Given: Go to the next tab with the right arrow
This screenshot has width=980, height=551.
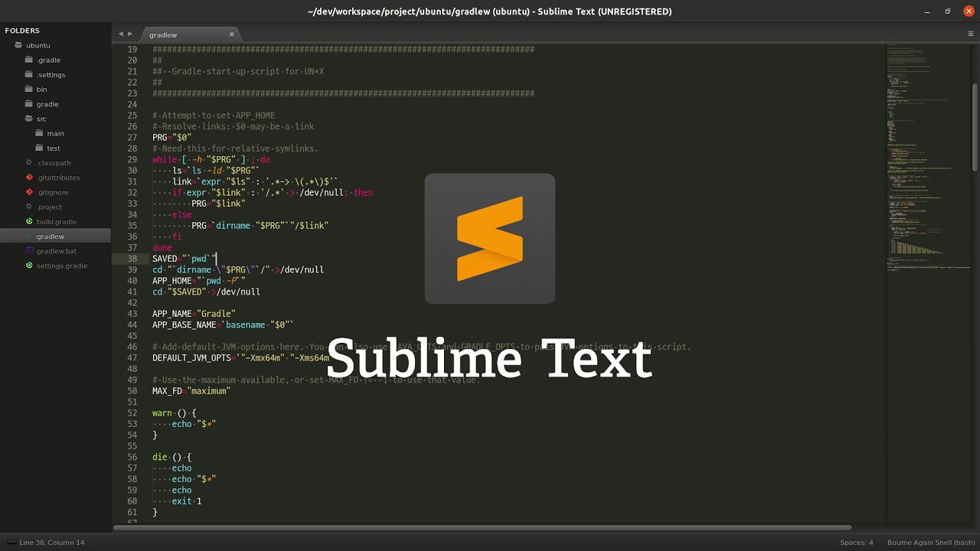Looking at the screenshot, I should coord(130,34).
